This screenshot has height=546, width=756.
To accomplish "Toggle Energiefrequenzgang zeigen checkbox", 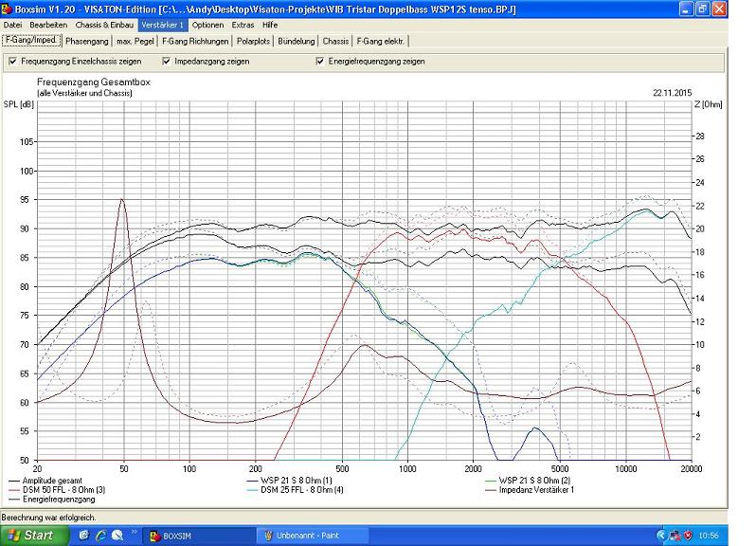I will (320, 61).
